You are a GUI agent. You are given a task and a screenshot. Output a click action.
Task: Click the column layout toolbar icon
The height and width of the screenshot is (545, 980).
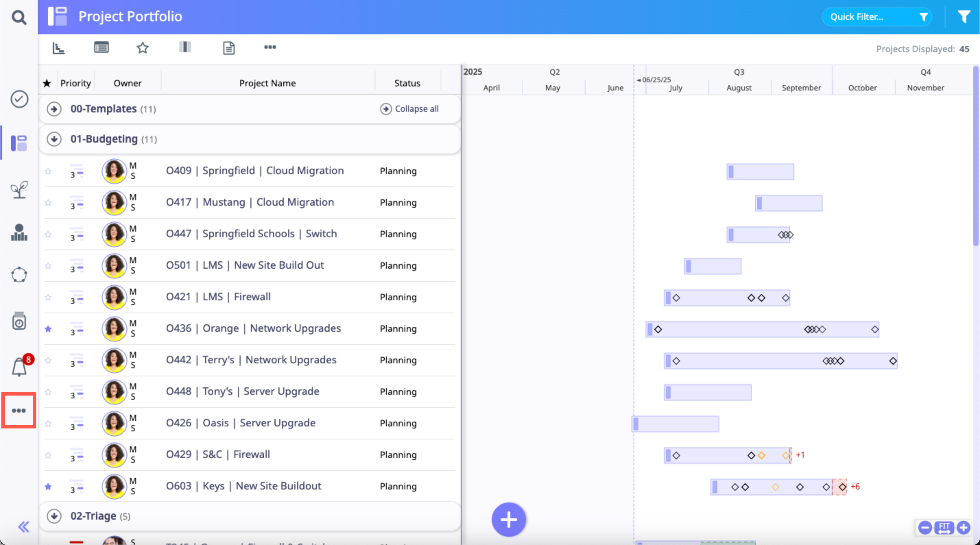click(x=185, y=47)
